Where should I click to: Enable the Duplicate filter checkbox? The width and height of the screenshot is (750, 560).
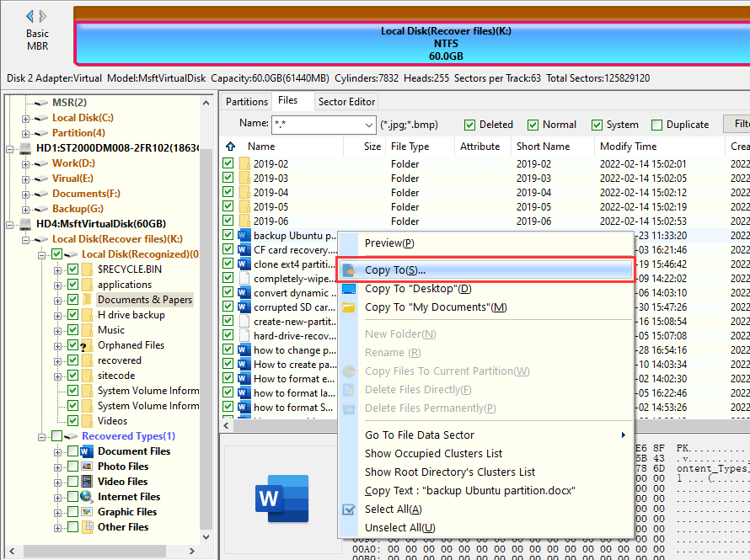click(x=656, y=125)
